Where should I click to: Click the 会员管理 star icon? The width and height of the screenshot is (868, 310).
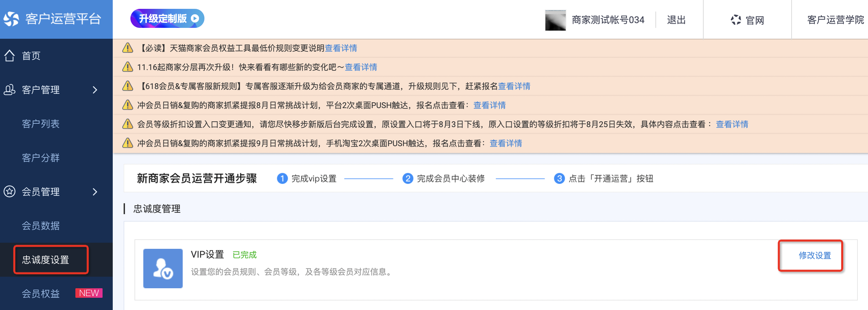pos(10,191)
